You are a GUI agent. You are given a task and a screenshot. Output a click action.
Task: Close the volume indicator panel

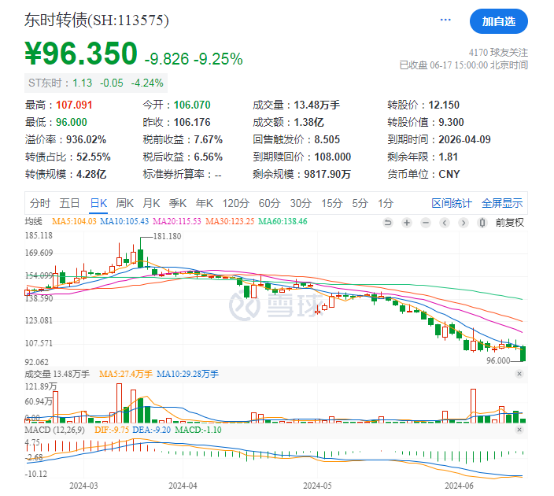tap(519, 374)
